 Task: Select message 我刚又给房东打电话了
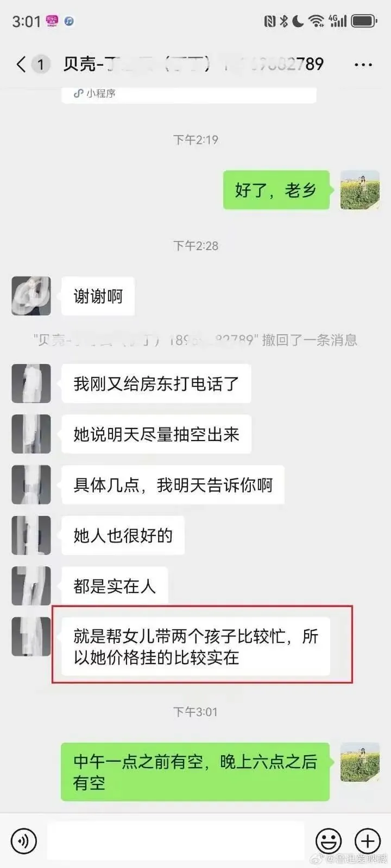coord(156,384)
